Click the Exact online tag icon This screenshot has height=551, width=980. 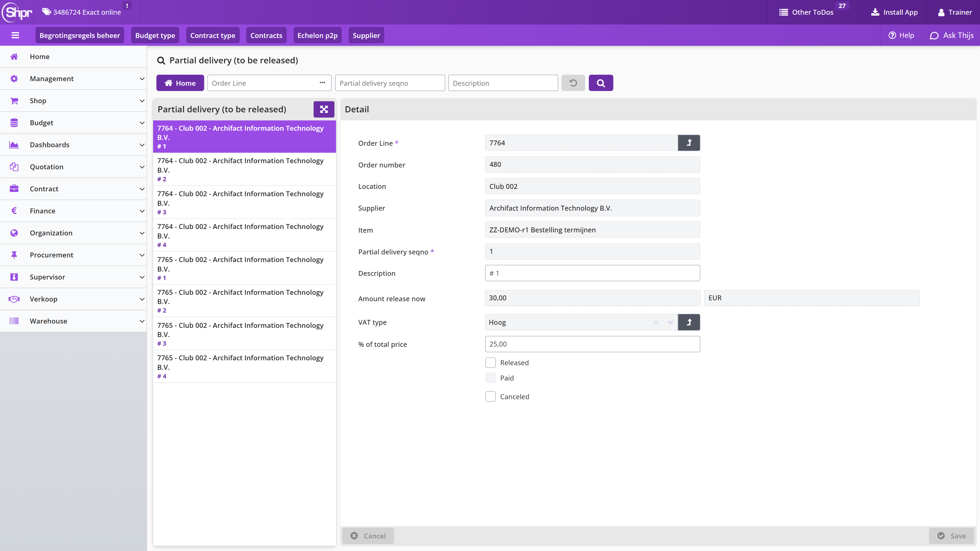click(47, 12)
